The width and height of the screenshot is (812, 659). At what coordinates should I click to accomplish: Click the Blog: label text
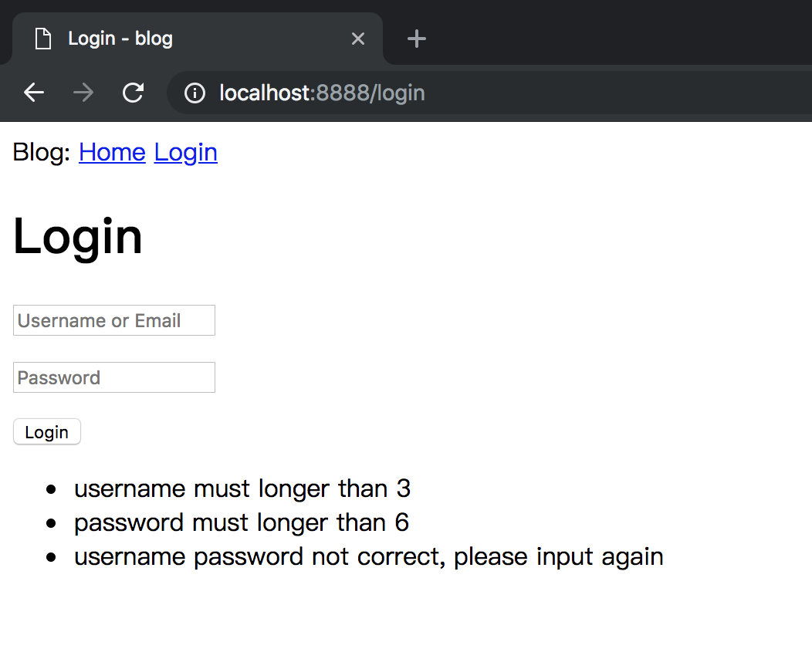coord(42,153)
